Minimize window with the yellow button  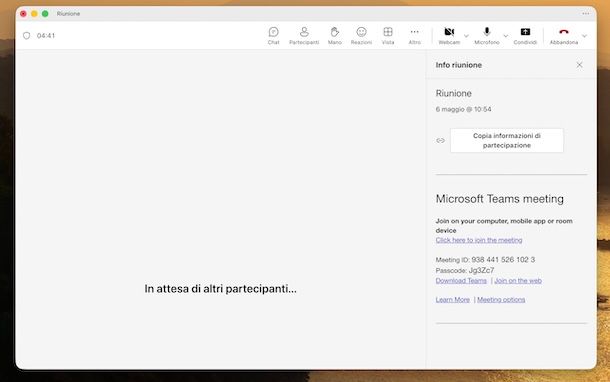[34, 14]
